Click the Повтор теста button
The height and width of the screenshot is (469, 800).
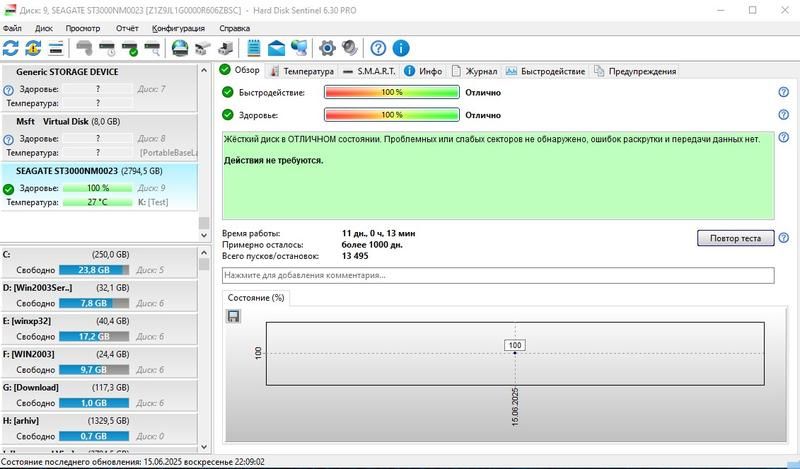[735, 238]
